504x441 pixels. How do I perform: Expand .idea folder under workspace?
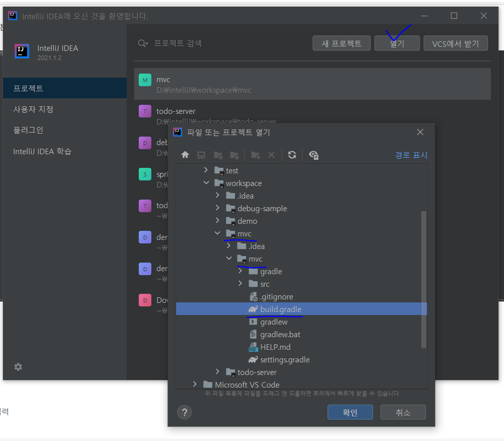point(217,195)
